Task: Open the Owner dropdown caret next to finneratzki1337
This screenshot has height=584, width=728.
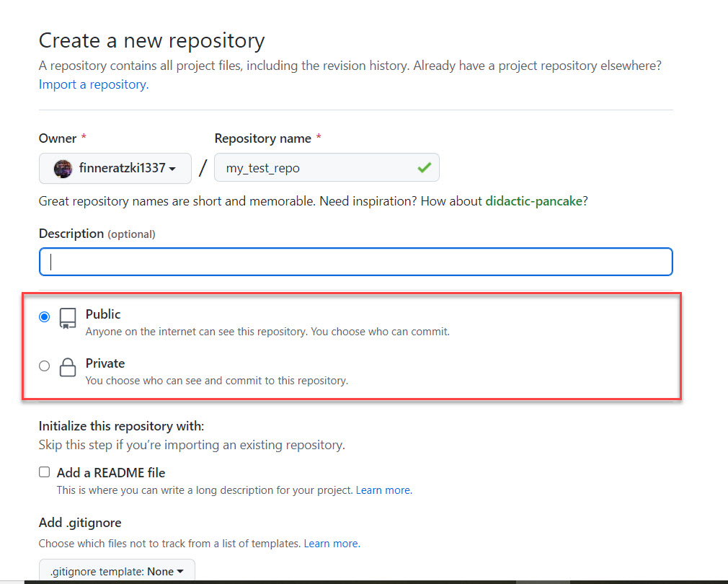Action: [172, 169]
